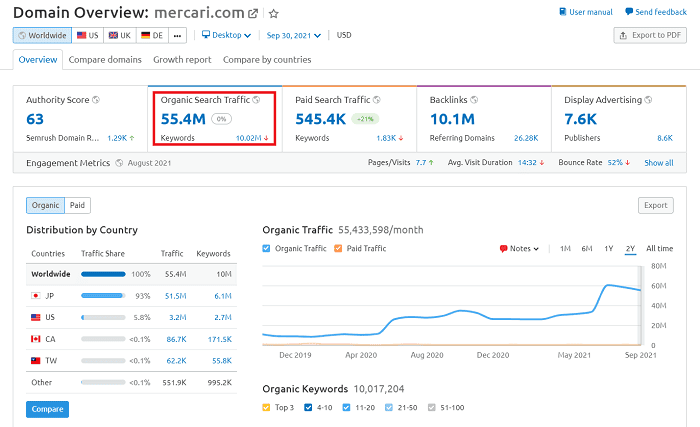700x427 pixels.
Task: Open more databases with ellipsis button
Action: tap(177, 35)
